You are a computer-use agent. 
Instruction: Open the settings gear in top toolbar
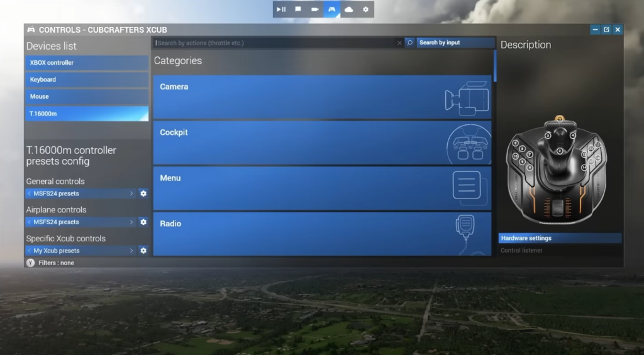point(365,9)
